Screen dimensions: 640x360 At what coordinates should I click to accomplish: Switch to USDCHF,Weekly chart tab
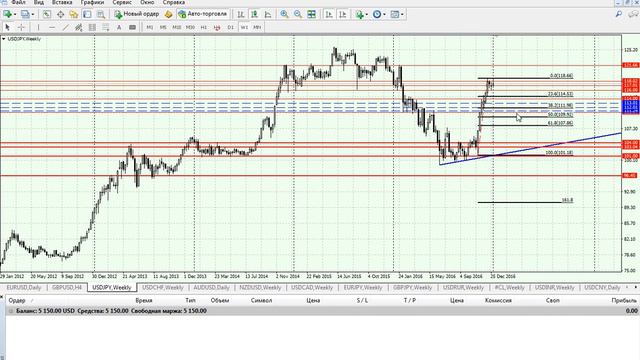pyautogui.click(x=163, y=287)
